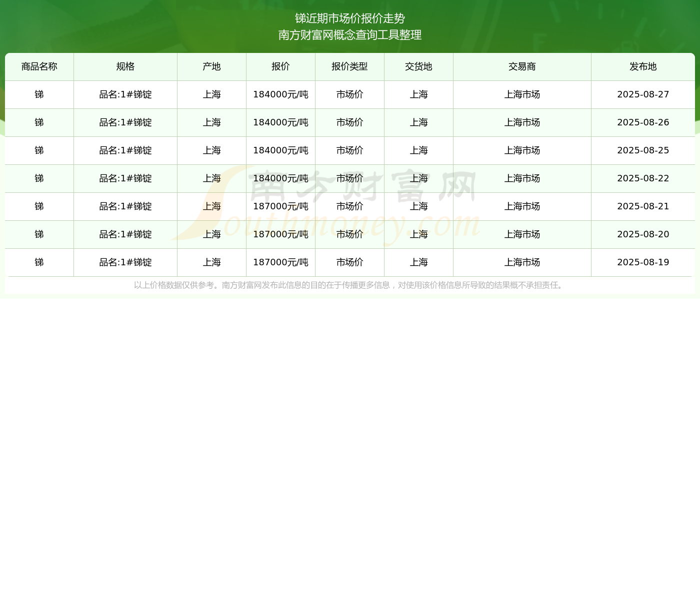This screenshot has height=602, width=700.
Task: Click the disclaimer text below the table
Action: [350, 285]
